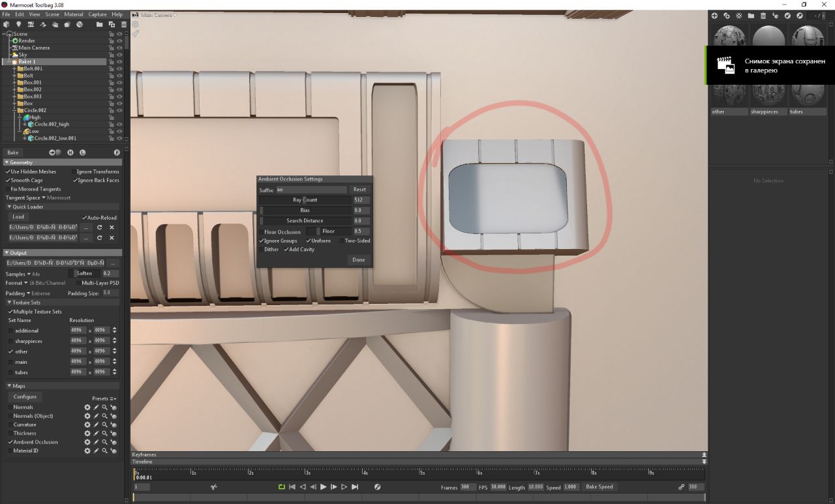Duplicate the selected material
835x504 pixels.
(727, 16)
